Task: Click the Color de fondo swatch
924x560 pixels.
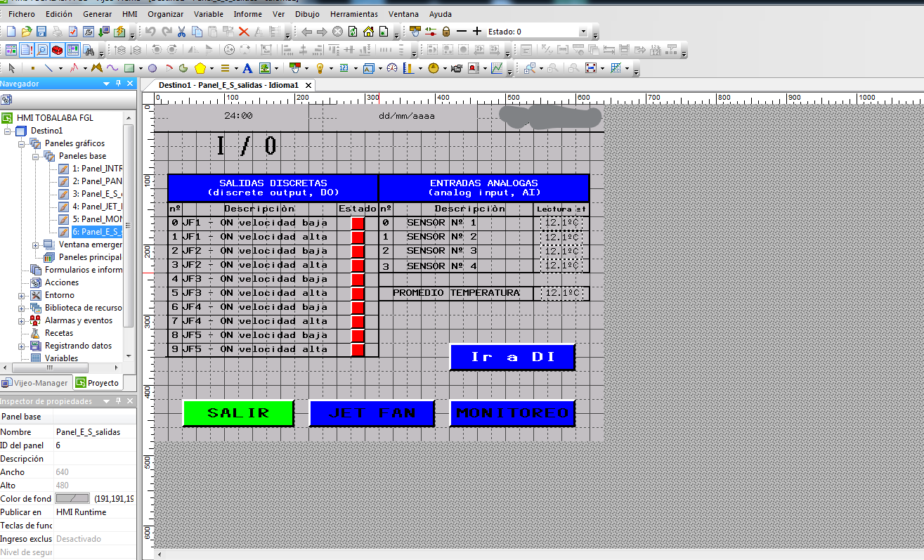Action: (72, 498)
